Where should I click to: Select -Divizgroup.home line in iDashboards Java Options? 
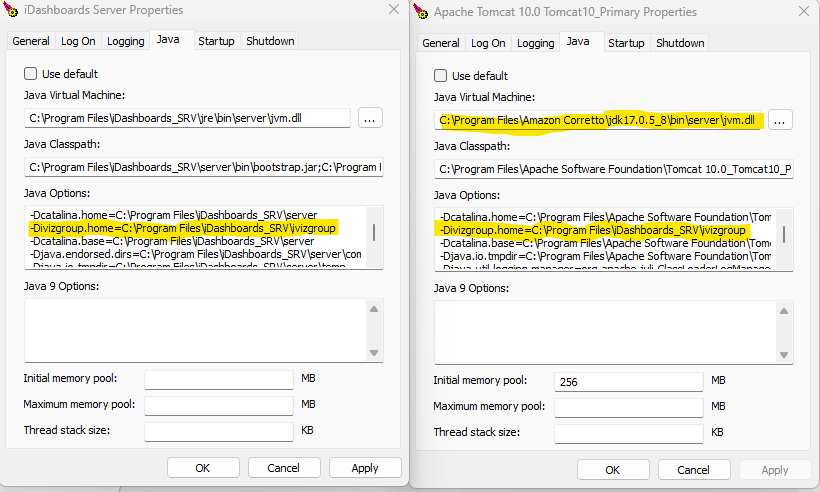click(x=183, y=228)
